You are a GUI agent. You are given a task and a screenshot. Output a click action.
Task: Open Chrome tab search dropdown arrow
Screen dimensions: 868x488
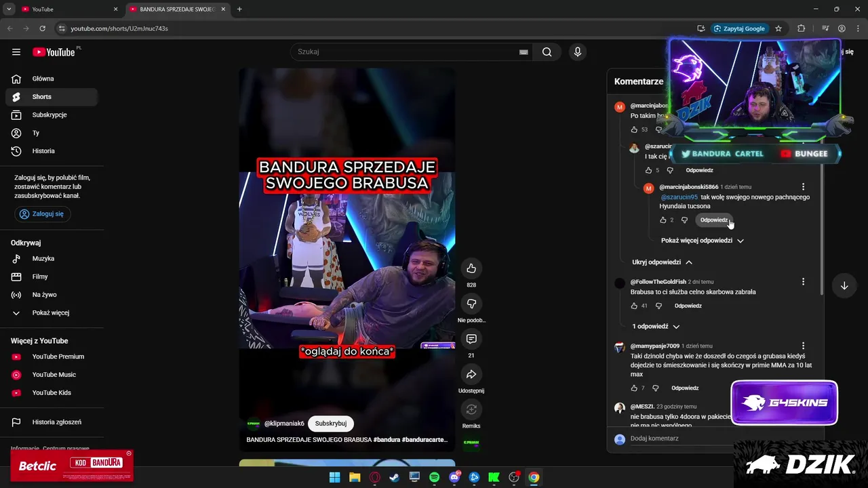(9, 9)
